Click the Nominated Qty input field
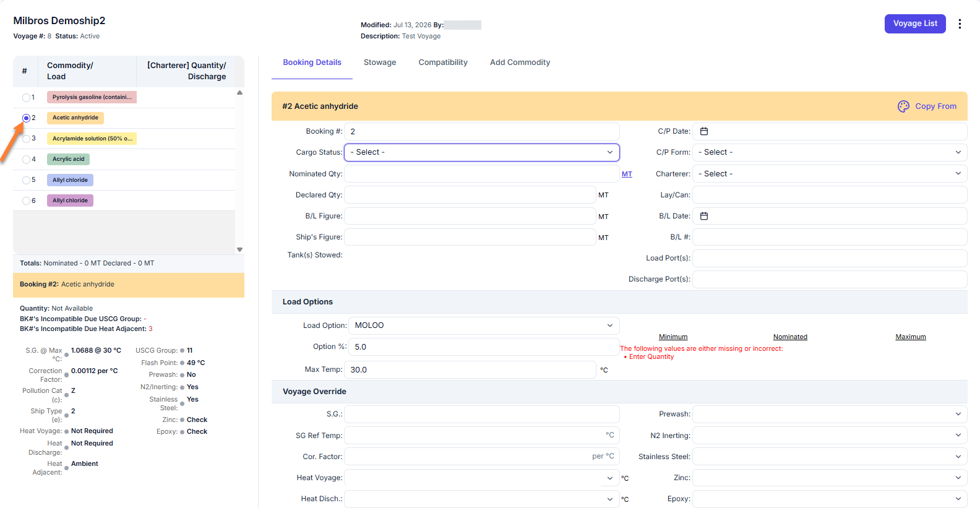Viewport: 980px width, 508px height. [x=482, y=174]
